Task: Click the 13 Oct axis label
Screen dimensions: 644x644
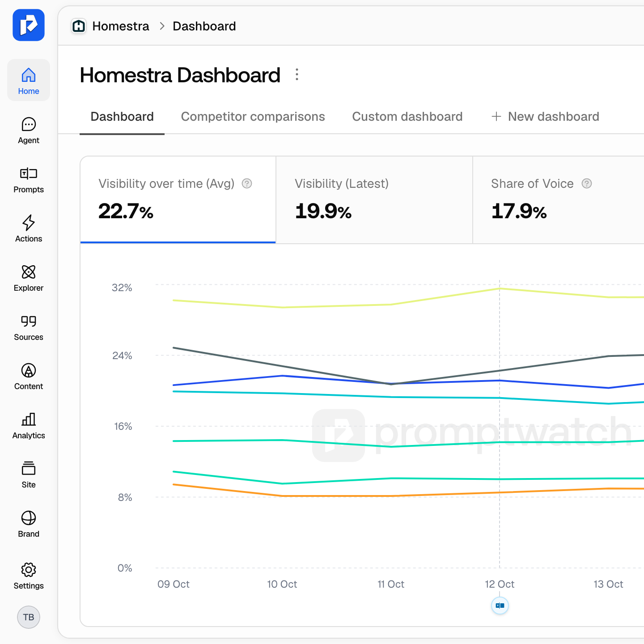Action: [x=608, y=584]
